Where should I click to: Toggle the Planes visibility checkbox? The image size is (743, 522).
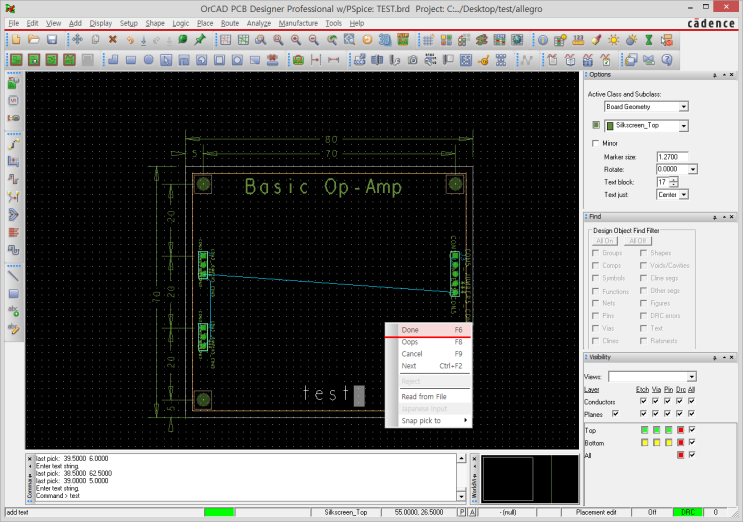(x=615, y=412)
